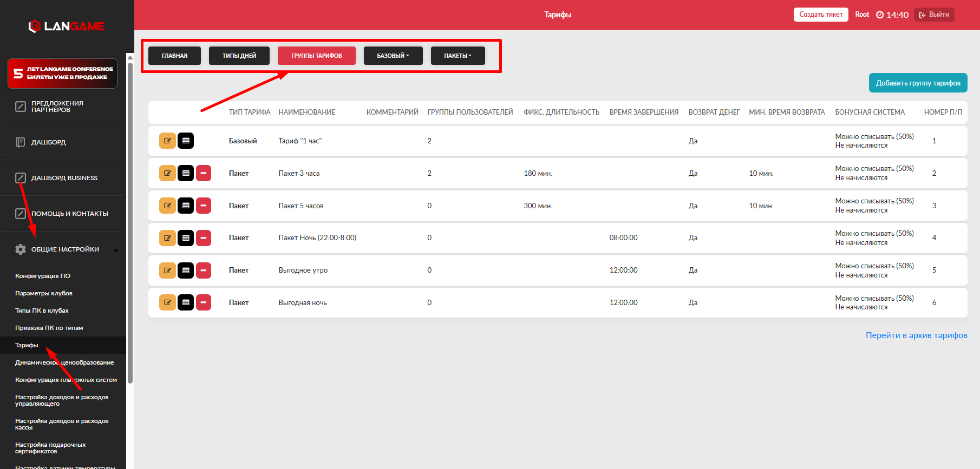Click the Дашборд sidebar icon

[21, 142]
